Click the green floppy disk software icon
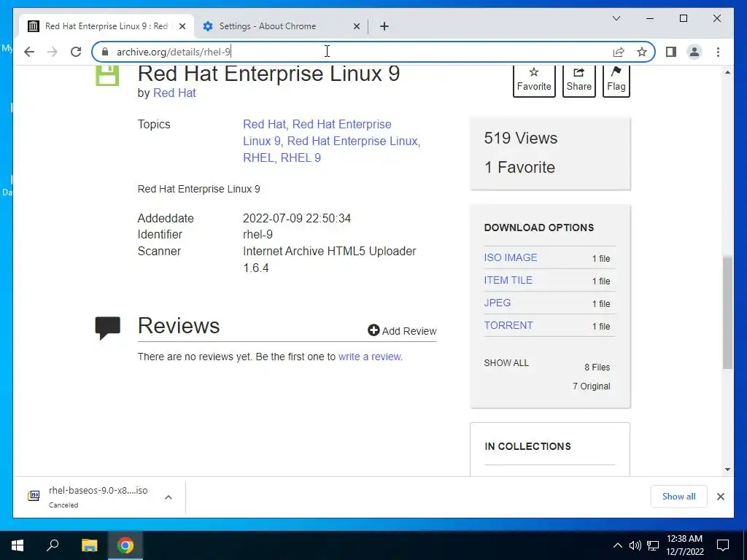The height and width of the screenshot is (560, 747). point(107,76)
